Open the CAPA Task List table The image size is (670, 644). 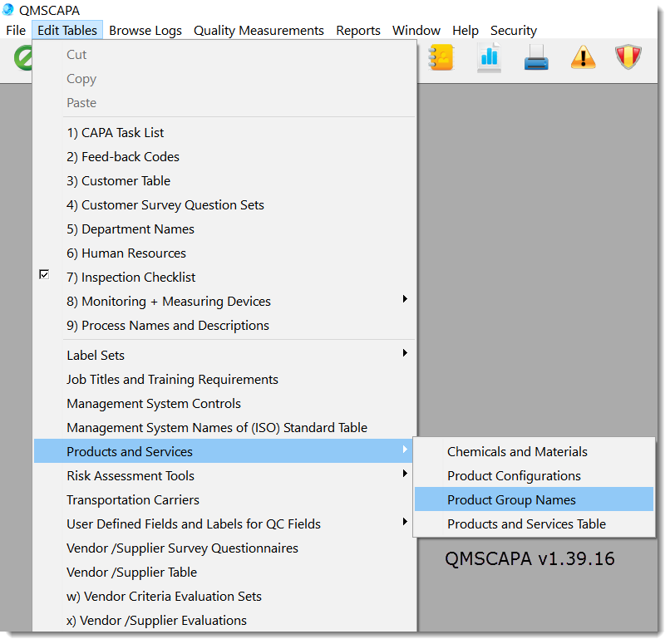pyautogui.click(x=115, y=133)
